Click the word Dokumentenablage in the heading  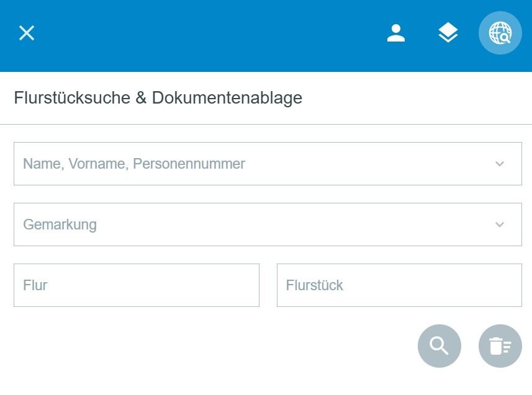(x=227, y=98)
